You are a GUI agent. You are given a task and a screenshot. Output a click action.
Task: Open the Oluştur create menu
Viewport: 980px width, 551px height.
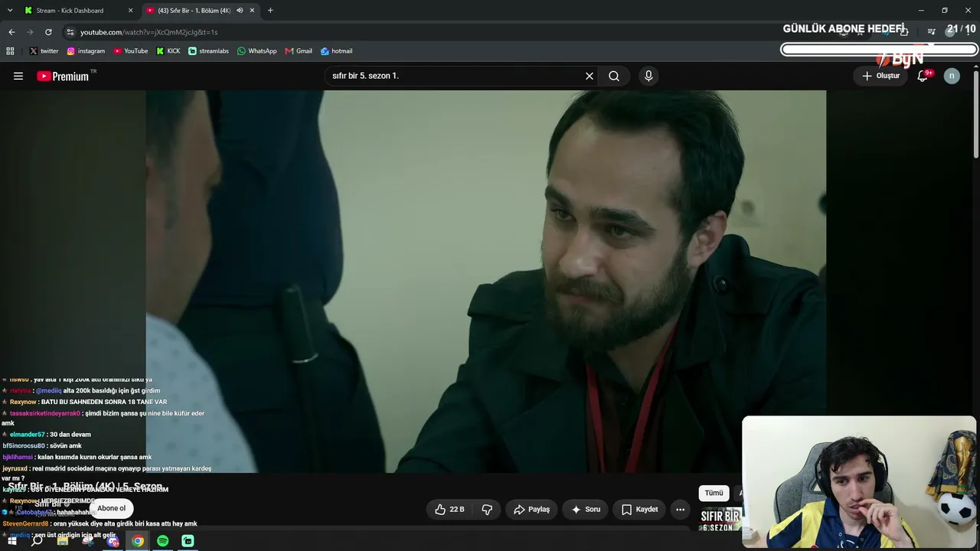click(x=880, y=76)
